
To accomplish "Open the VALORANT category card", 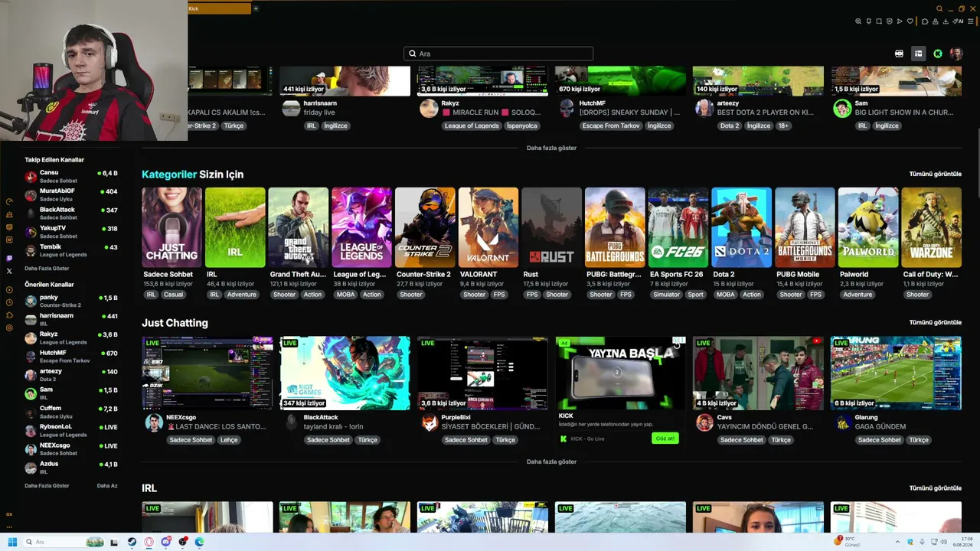I will pyautogui.click(x=488, y=227).
